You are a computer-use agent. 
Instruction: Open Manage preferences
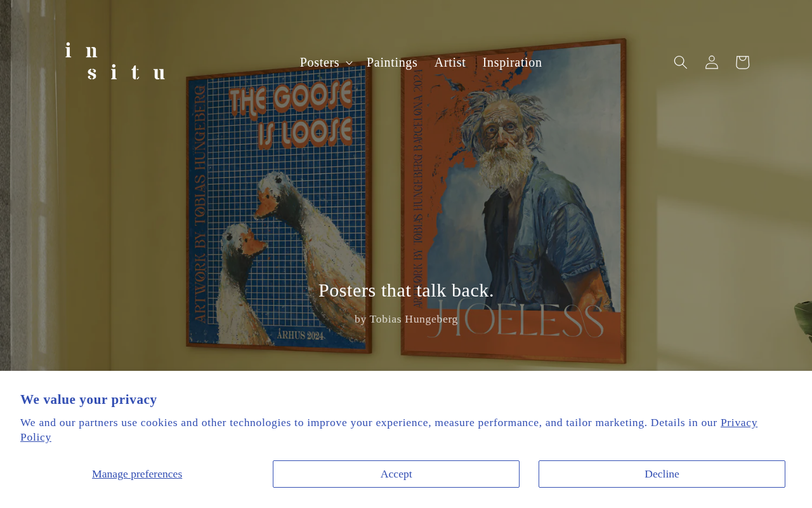[x=137, y=474]
